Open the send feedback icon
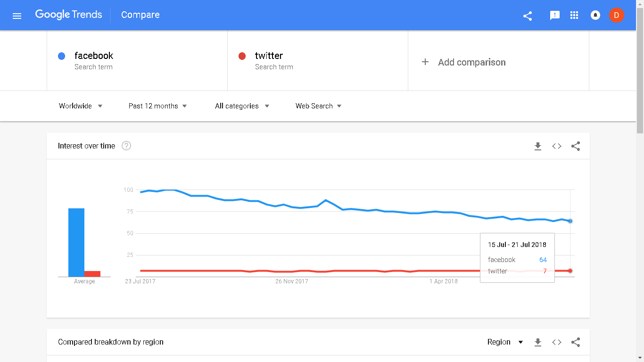Viewport: 644px width, 362px height. (555, 16)
